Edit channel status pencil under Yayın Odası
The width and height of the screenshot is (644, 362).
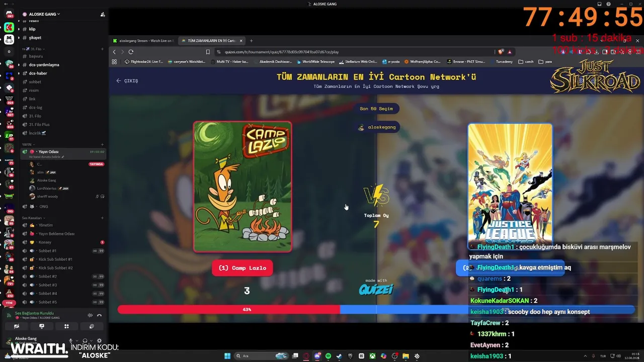(63, 157)
